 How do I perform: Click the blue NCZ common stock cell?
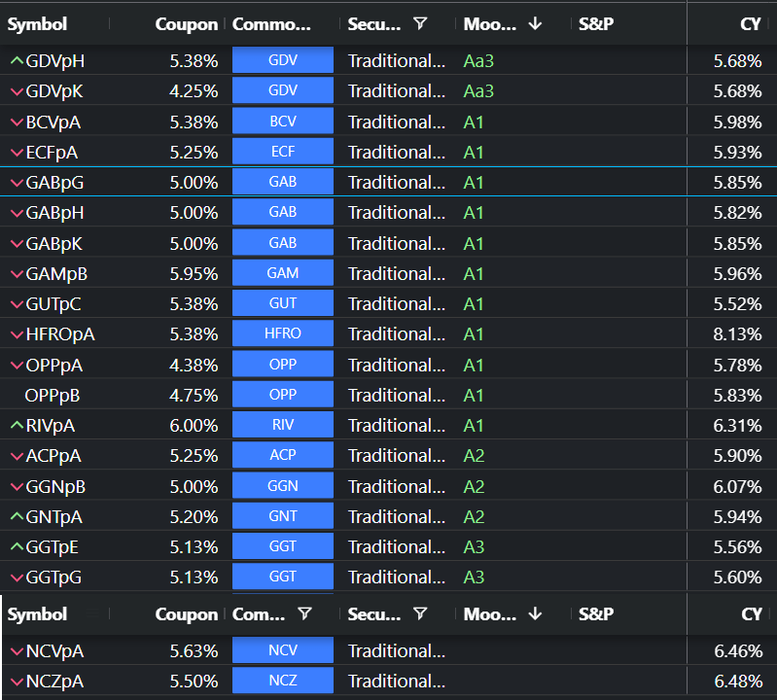[x=283, y=681]
